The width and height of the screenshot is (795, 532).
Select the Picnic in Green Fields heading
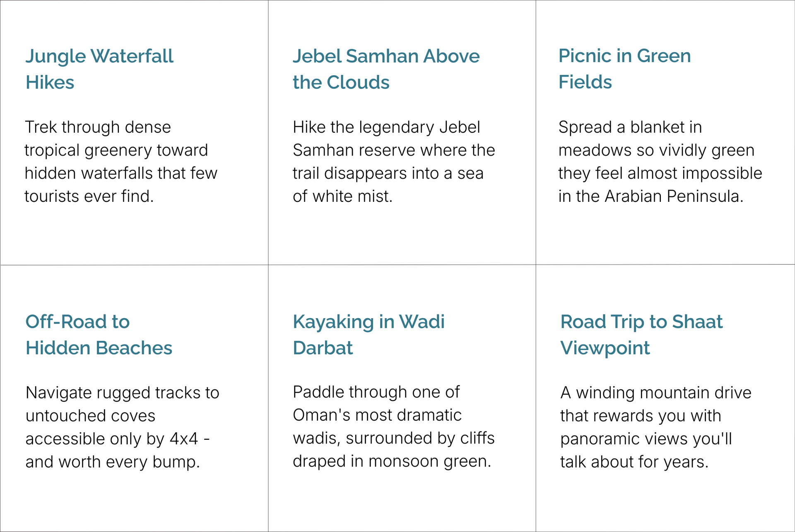[x=624, y=69]
